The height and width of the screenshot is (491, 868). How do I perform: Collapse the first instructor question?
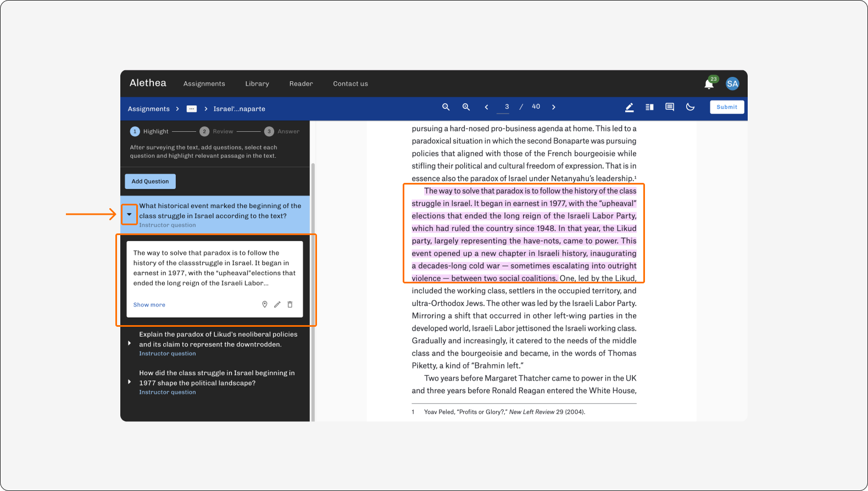[129, 214]
